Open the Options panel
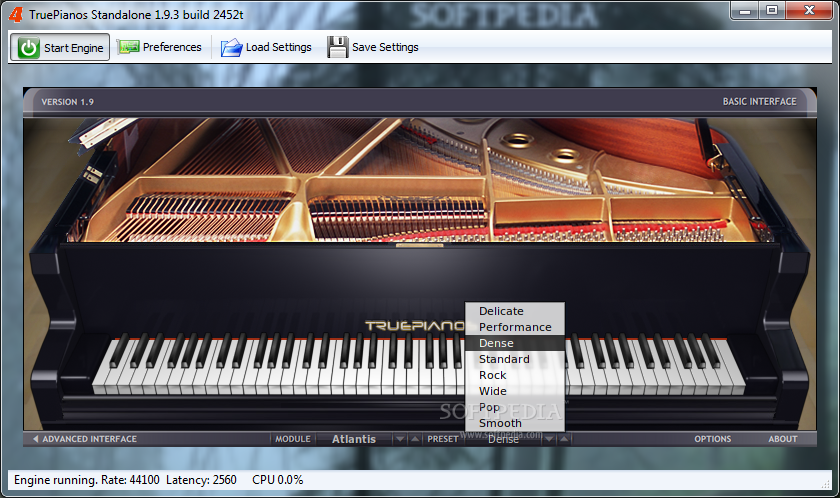The height and width of the screenshot is (498, 840). point(712,439)
